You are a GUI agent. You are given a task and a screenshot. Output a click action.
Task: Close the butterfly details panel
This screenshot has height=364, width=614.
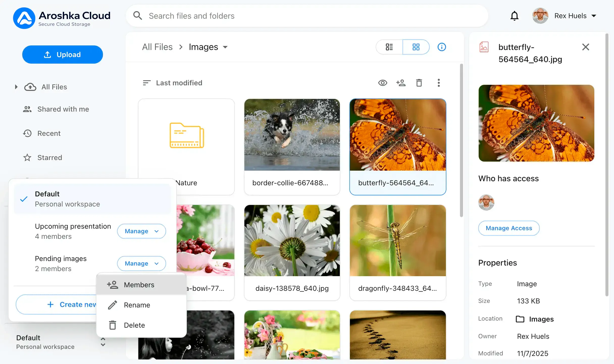(586, 47)
